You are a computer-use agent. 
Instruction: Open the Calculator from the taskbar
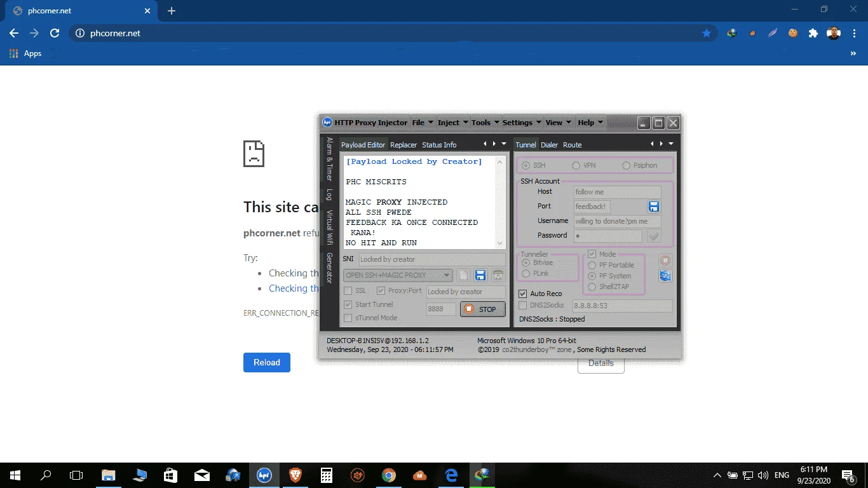[327, 475]
